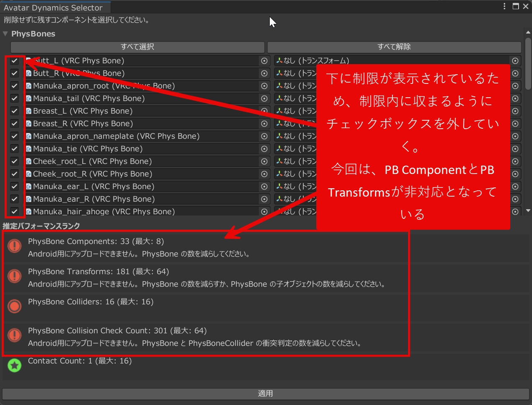
Task: Click the window's three-dot options menu icon
Action: coord(504,6)
